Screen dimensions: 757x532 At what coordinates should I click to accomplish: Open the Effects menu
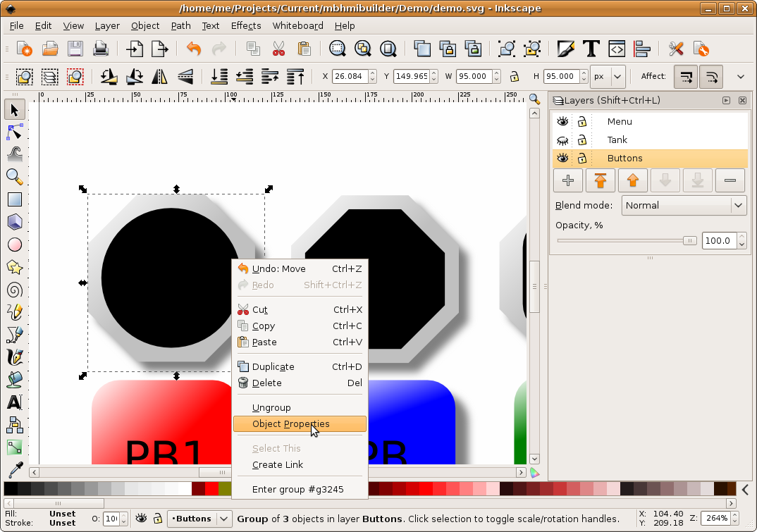pos(246,25)
